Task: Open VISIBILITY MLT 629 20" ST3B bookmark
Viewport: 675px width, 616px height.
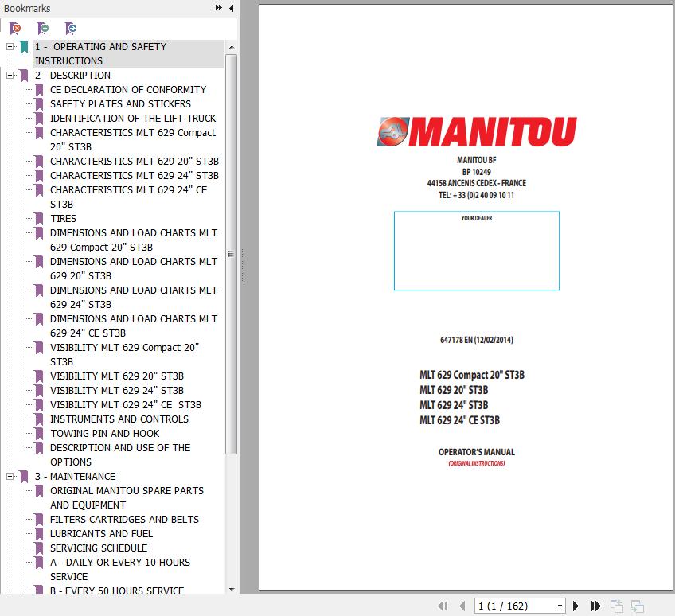Action: pos(117,376)
